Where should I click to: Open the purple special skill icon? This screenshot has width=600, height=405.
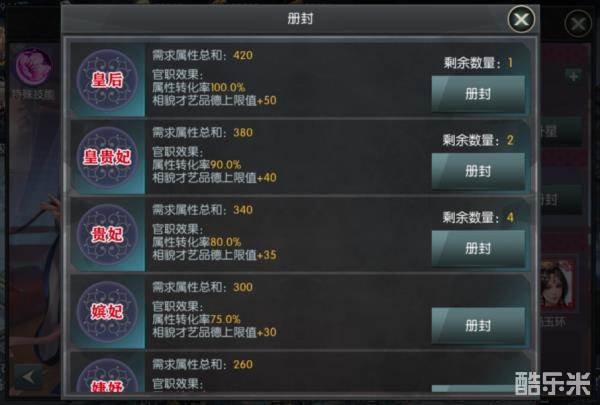(34, 66)
